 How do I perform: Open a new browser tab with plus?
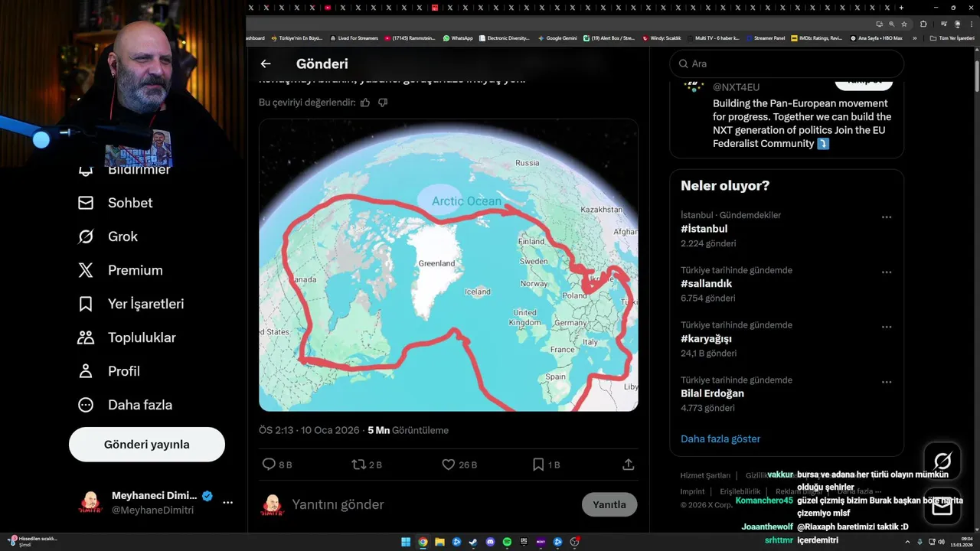click(901, 8)
